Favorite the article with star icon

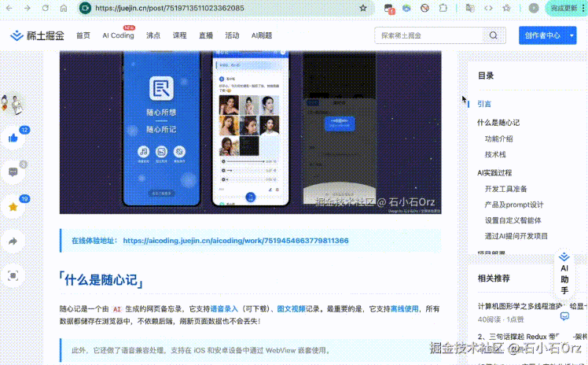[x=13, y=207]
